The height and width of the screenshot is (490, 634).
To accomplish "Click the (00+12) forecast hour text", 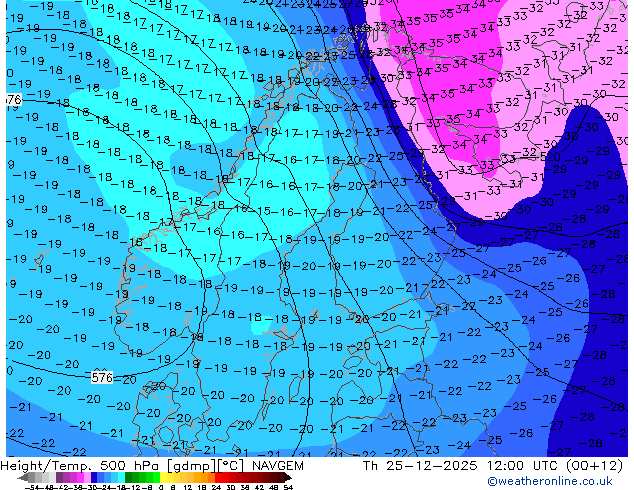I will point(594,466).
